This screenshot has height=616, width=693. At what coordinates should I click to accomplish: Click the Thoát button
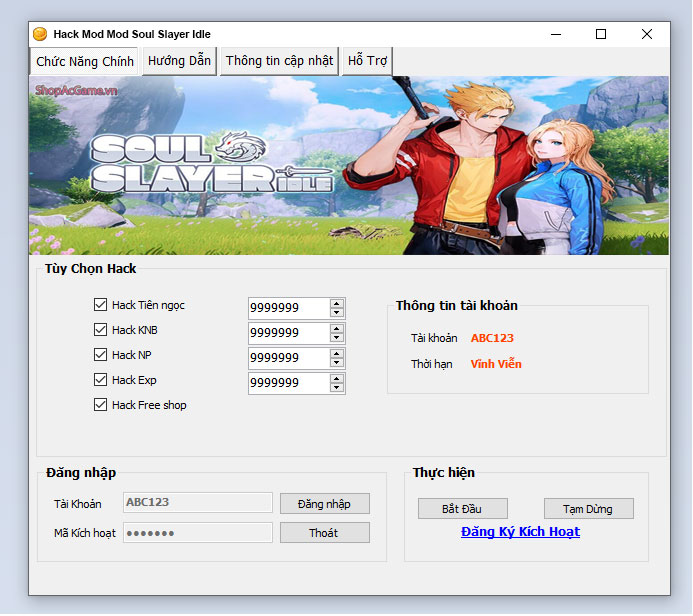[x=325, y=533]
